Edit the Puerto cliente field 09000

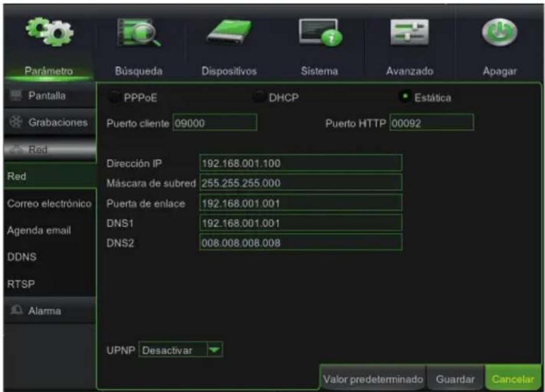pyautogui.click(x=215, y=122)
